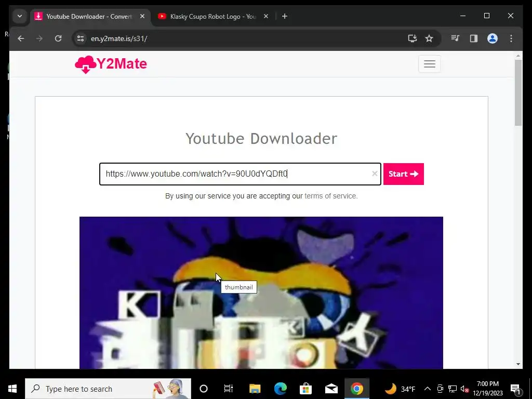Screen dimensions: 532x399
Task: Go forward to the next page
Action: pos(39,38)
